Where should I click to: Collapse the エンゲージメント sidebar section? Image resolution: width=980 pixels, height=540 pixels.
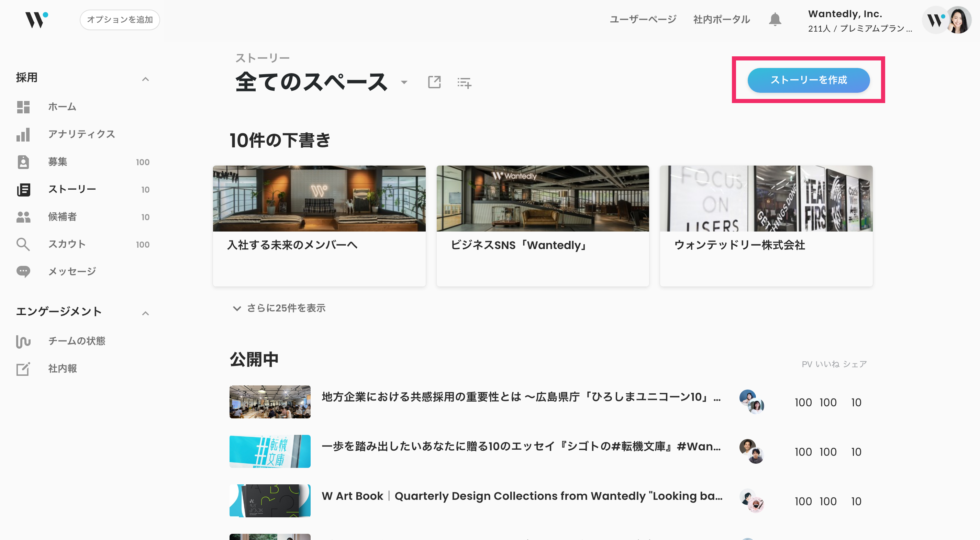pyautogui.click(x=145, y=313)
